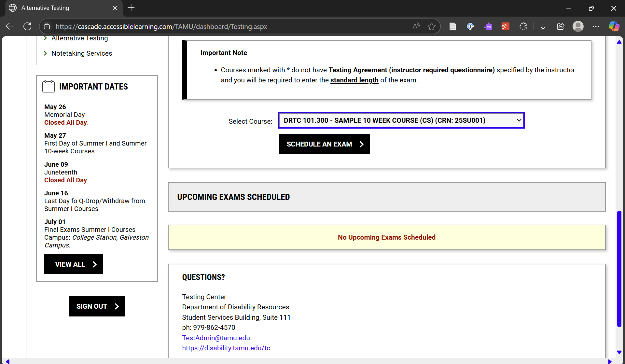This screenshot has width=625, height=364.
Task: Open the Select Course dropdown
Action: coord(401,120)
